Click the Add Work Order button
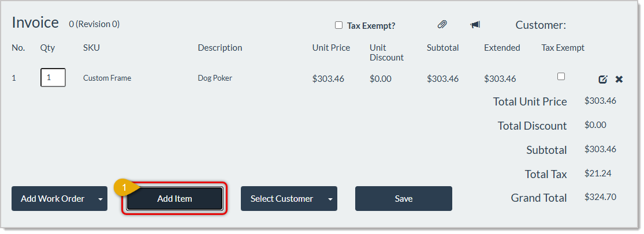644x234 pixels. tap(53, 199)
